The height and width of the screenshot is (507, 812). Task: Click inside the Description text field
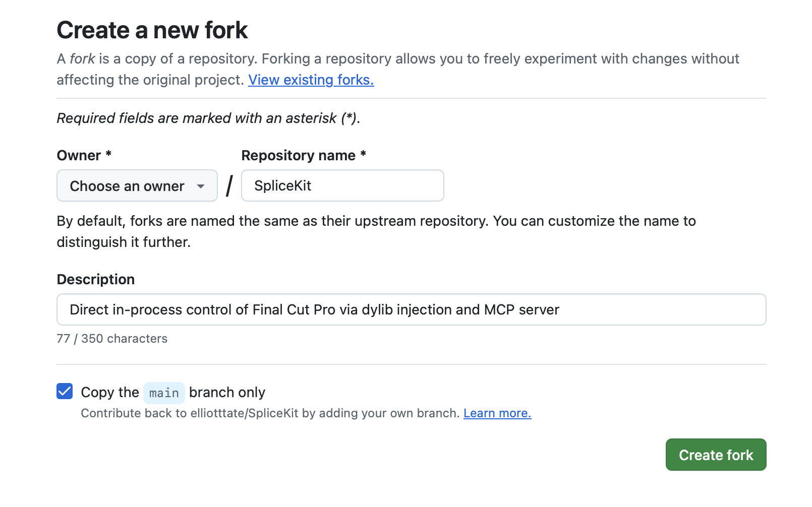tap(411, 309)
